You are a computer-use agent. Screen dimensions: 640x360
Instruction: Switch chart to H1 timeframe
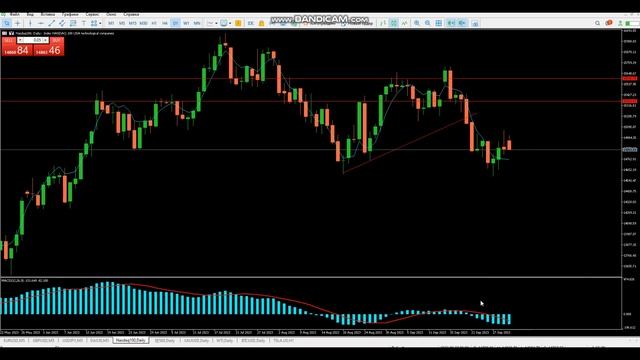[154, 23]
